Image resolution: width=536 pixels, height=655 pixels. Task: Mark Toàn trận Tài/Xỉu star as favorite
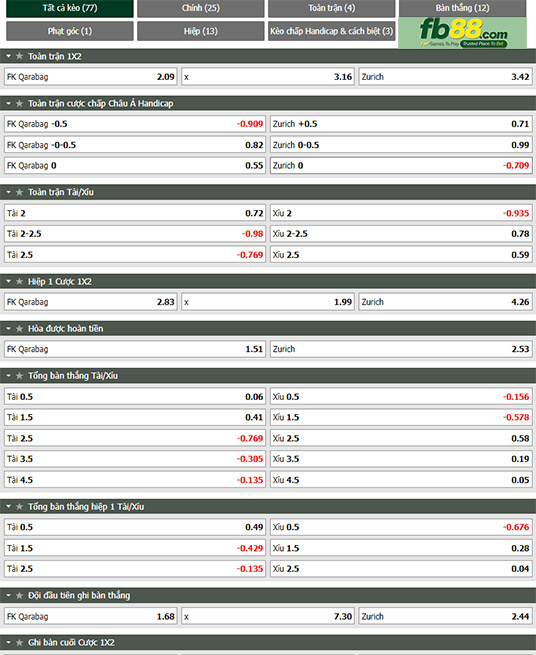pyautogui.click(x=19, y=192)
